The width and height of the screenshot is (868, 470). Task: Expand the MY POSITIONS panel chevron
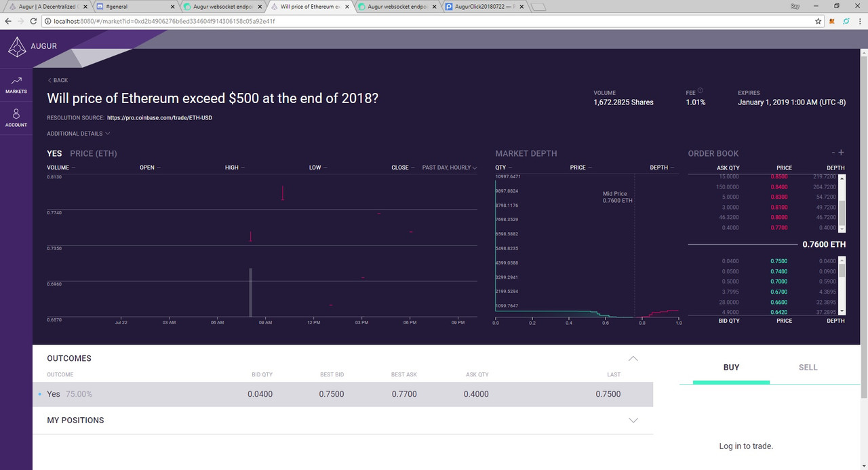coord(633,420)
